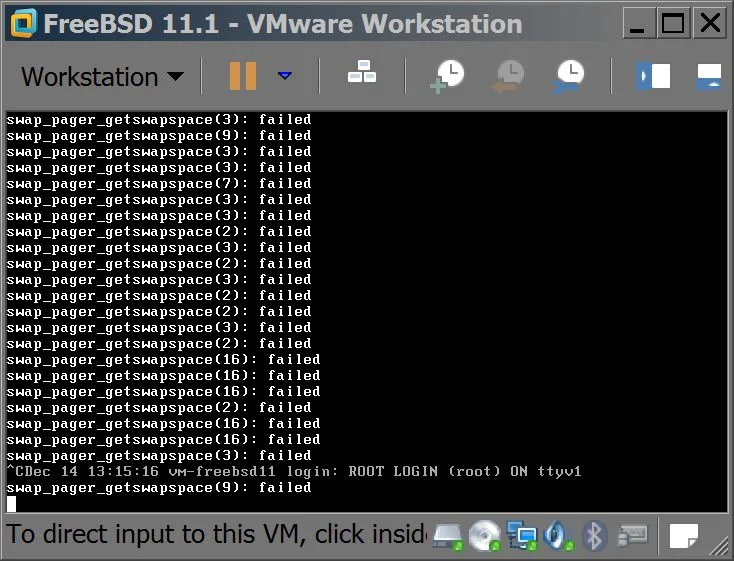This screenshot has width=734, height=561.
Task: Toggle the library sidebar panel
Action: [653, 76]
